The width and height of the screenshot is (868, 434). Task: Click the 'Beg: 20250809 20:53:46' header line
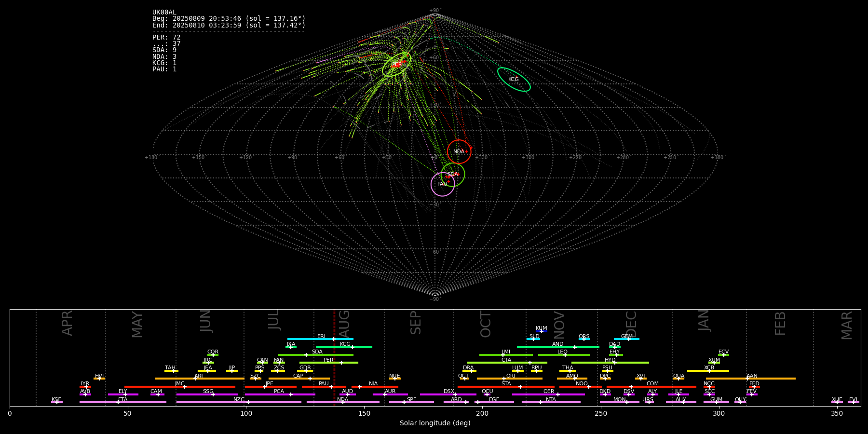click(229, 19)
